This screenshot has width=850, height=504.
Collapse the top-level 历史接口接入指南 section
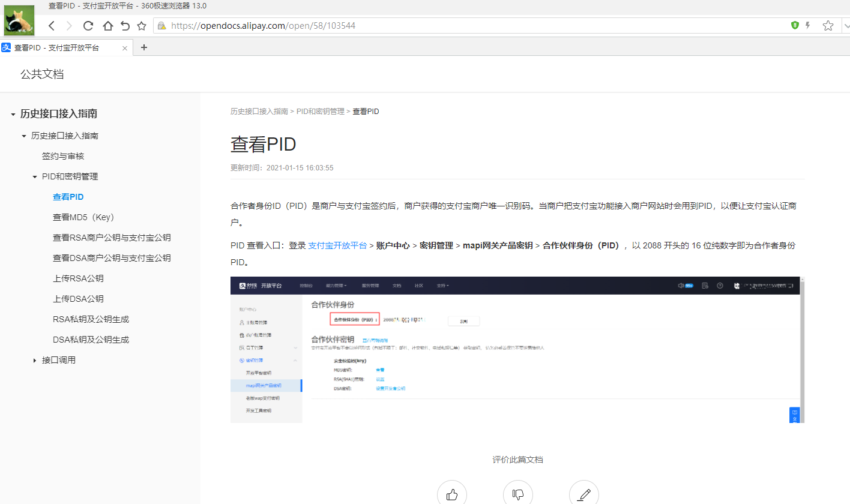point(13,114)
